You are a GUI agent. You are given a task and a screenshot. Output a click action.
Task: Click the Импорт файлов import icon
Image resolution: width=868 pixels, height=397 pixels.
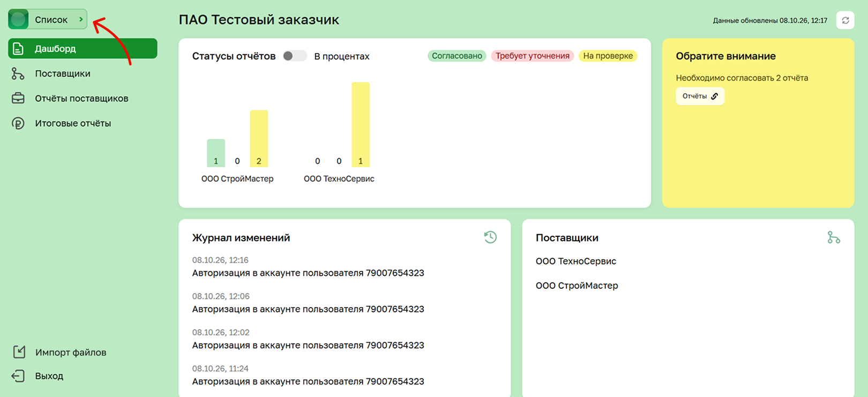pos(19,352)
